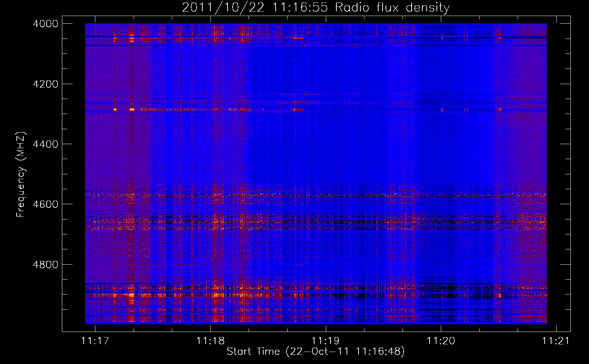Screen dimensions: 589x364
Task: Click the 11:19 time tick label
Action: point(325,341)
